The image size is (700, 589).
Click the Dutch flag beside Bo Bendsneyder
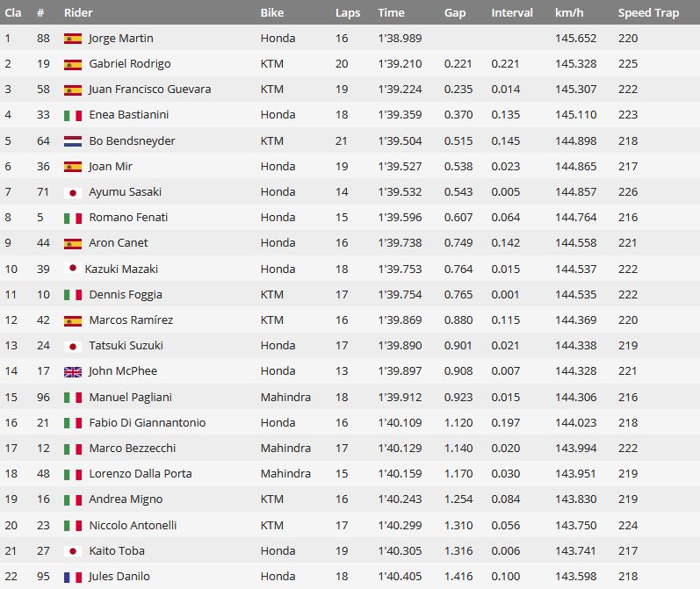click(73, 141)
